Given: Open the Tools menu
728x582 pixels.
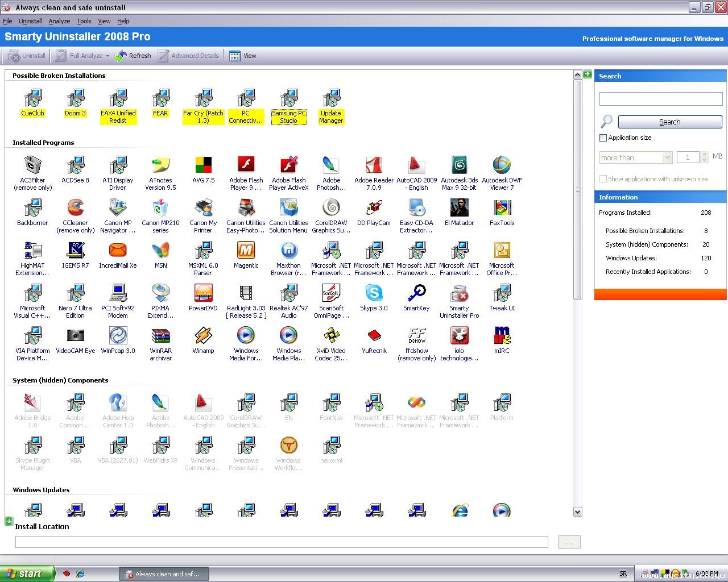Looking at the screenshot, I should [84, 21].
